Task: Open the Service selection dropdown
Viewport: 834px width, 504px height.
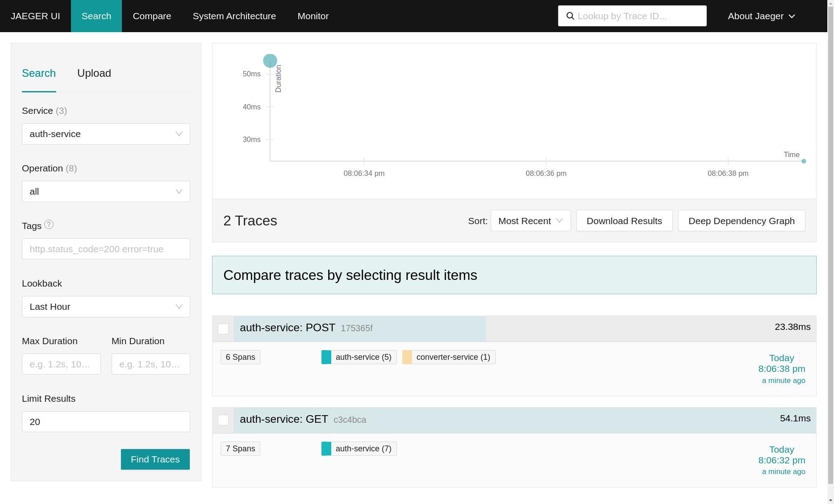Action: click(105, 134)
